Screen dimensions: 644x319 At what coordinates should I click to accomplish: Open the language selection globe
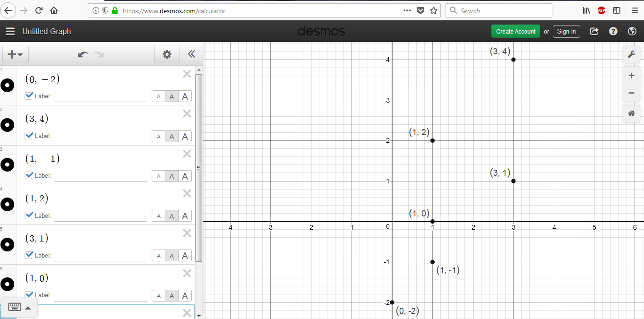coord(632,31)
